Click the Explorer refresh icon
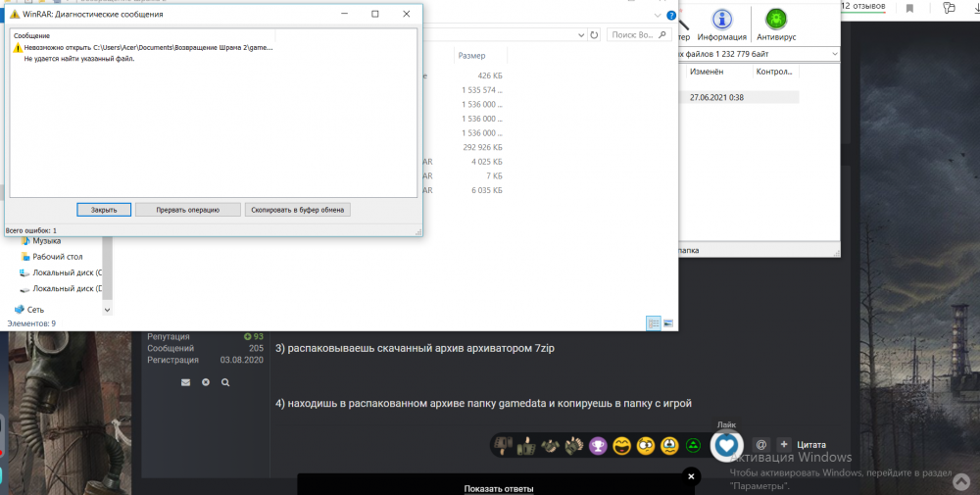 click(x=595, y=35)
